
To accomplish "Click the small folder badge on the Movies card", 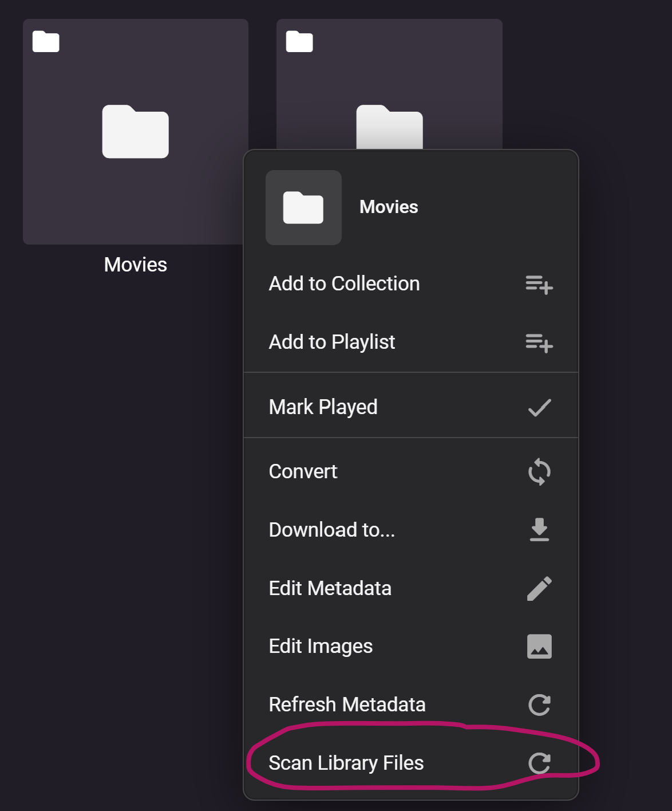I will coord(46,41).
